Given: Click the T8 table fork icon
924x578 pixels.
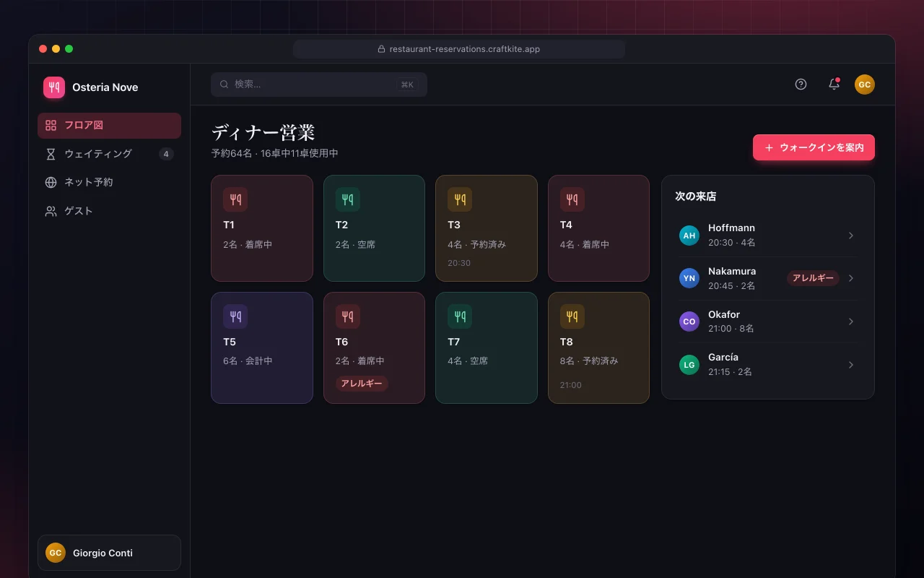Looking at the screenshot, I should (572, 316).
